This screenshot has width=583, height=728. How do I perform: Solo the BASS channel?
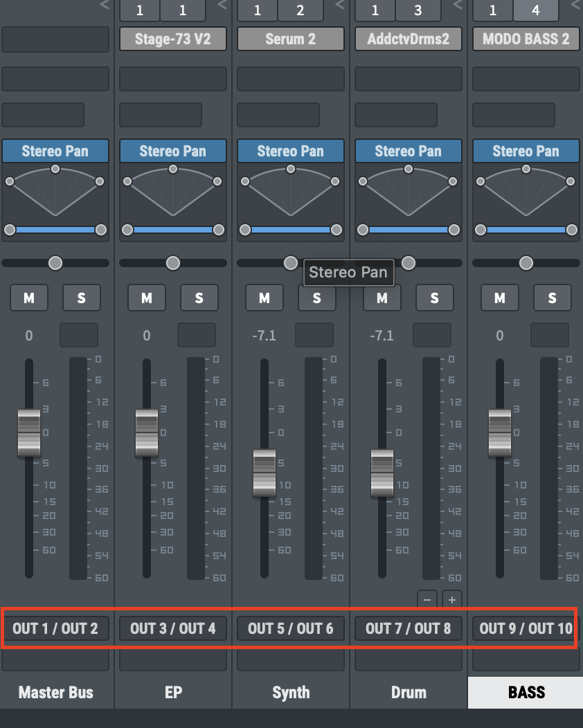(552, 298)
